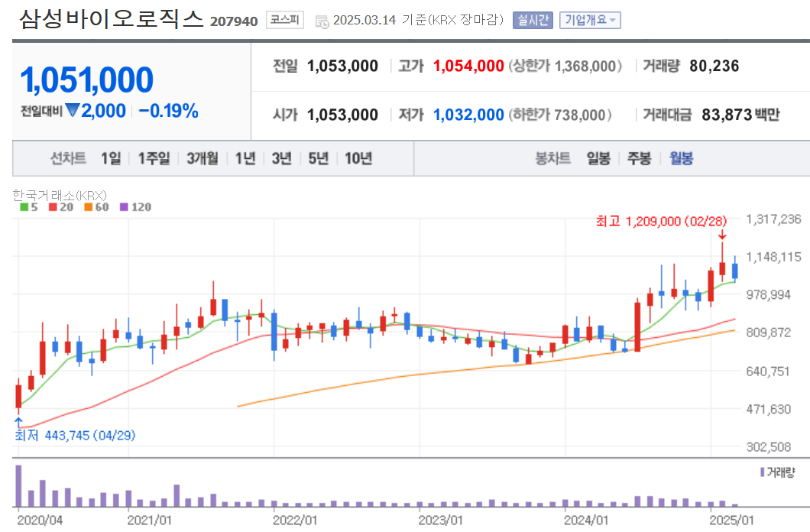Click the -0.19% change rate

168,111
